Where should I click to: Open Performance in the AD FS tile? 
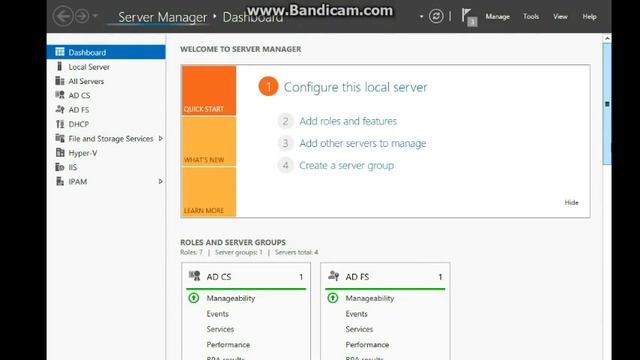pos(367,344)
